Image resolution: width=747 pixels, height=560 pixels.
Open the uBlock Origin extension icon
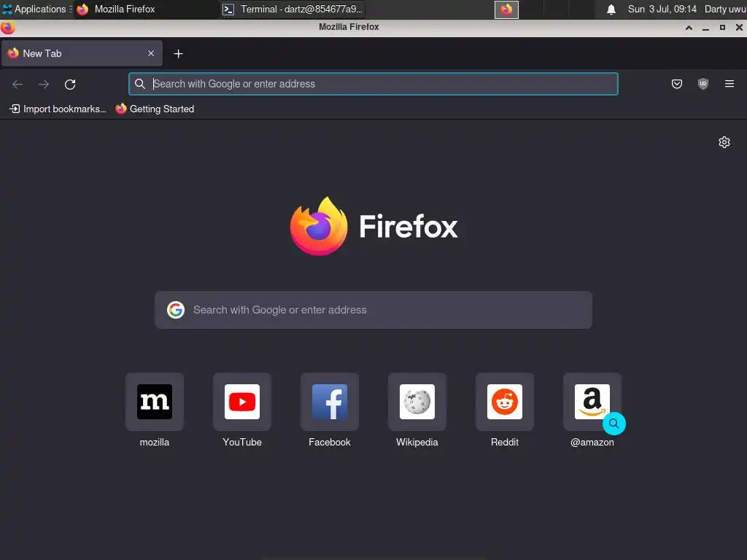coord(703,84)
